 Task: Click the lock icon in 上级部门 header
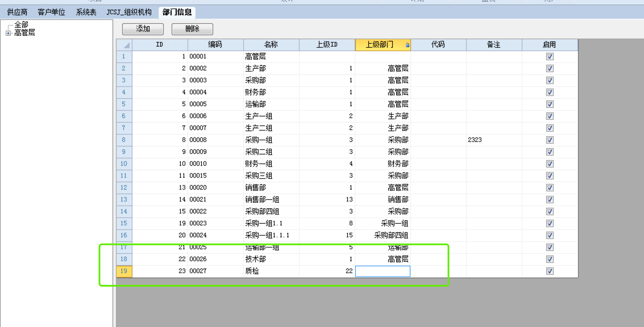tap(407, 45)
